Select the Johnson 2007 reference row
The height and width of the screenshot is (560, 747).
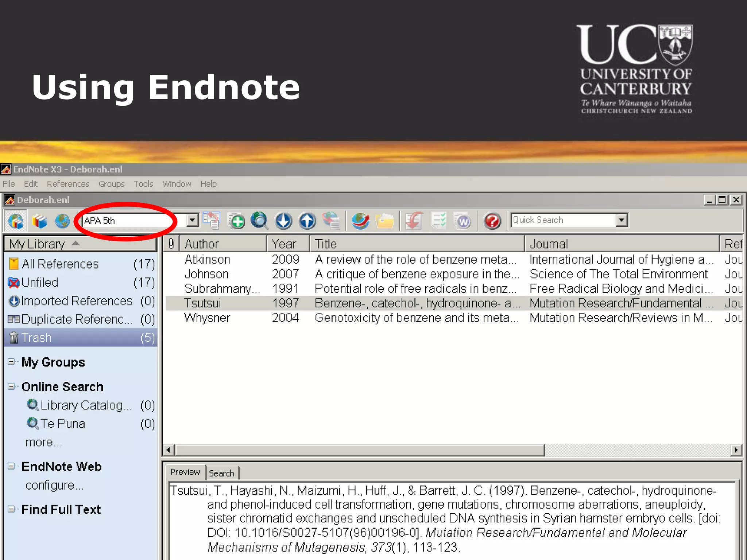click(454, 274)
